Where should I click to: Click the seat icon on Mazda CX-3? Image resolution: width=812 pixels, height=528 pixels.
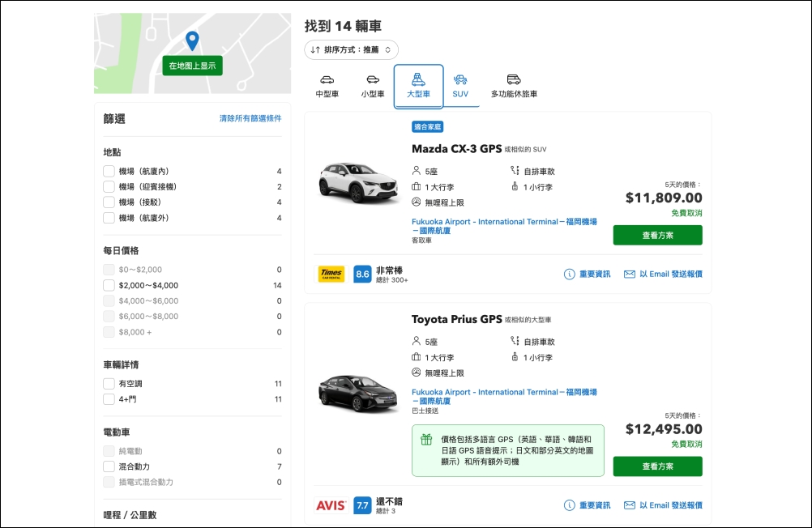[416, 170]
